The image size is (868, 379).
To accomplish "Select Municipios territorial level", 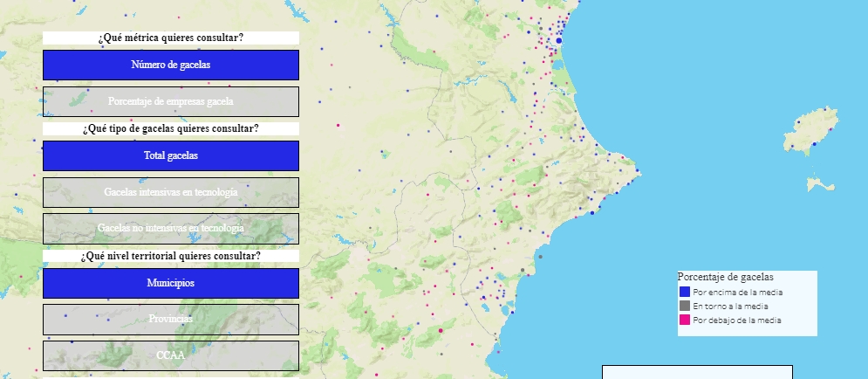I will (x=171, y=284).
